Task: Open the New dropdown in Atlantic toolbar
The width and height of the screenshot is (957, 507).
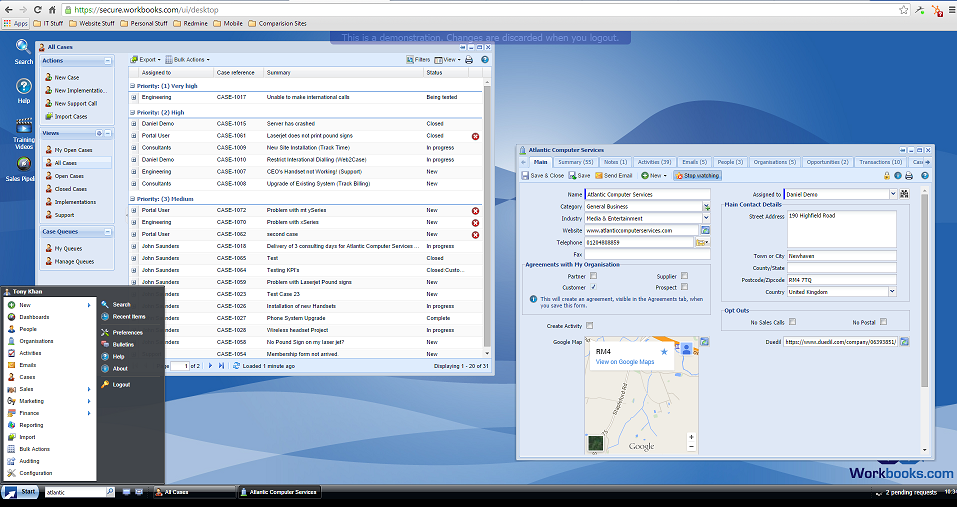Action: pos(654,176)
